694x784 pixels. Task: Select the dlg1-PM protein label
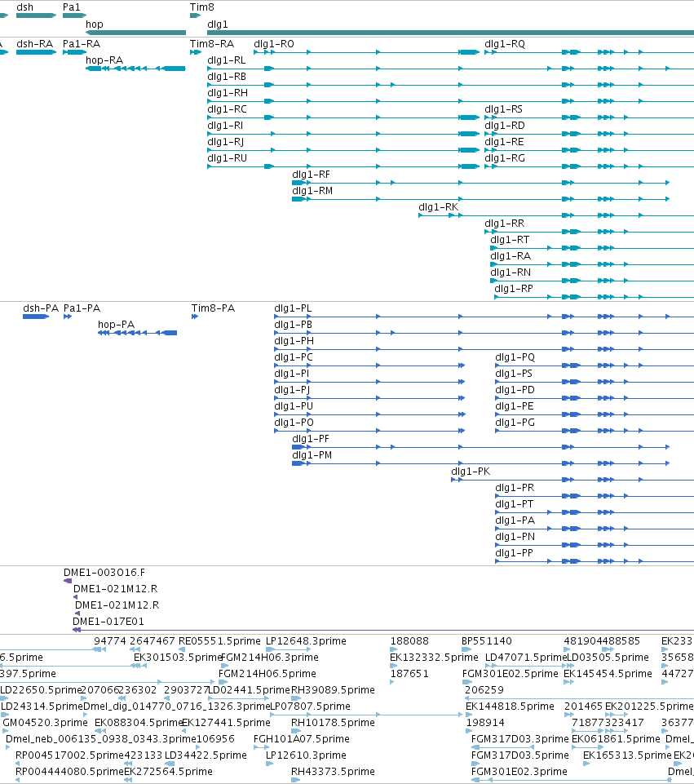click(x=312, y=455)
